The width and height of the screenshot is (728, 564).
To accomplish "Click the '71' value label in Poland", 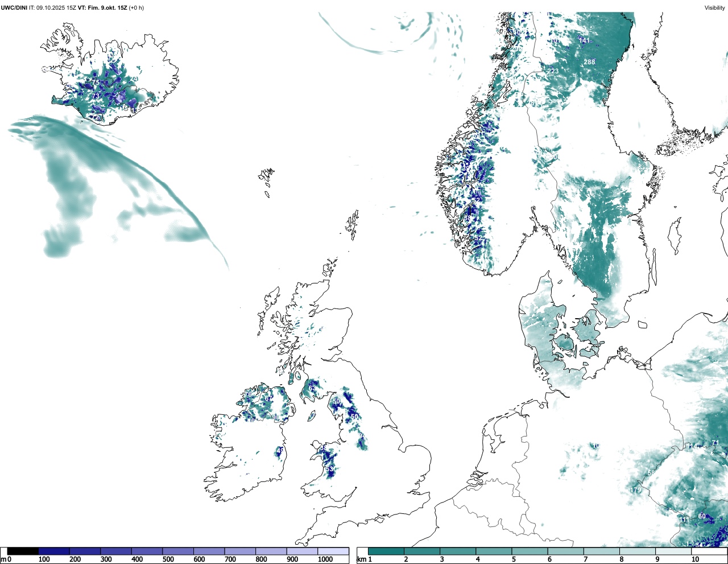I will tap(715, 443).
